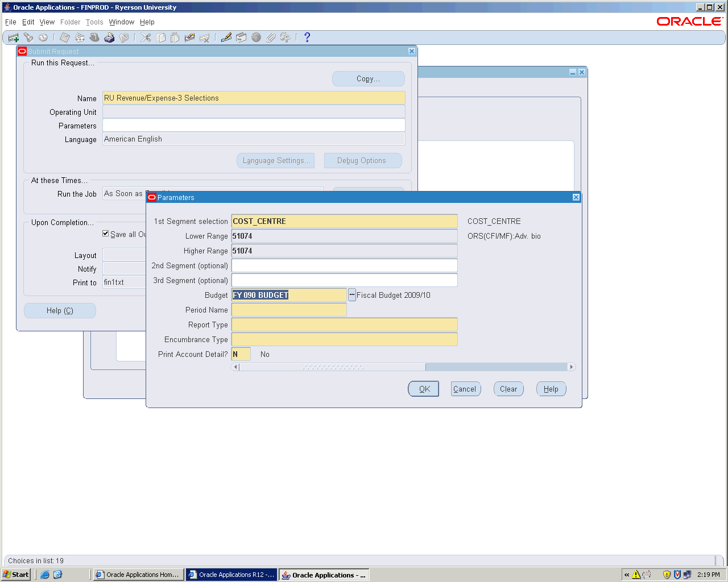Switch to Oracle Applications Home taskbar item

[138, 575]
